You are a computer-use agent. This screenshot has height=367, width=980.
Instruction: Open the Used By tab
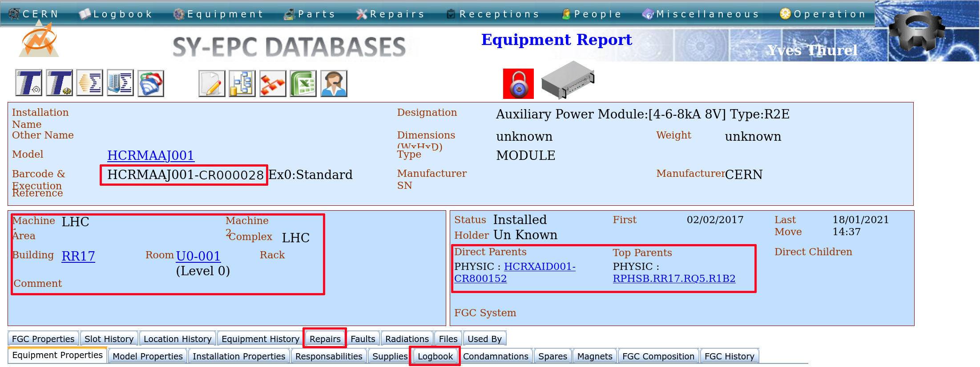[x=484, y=338]
